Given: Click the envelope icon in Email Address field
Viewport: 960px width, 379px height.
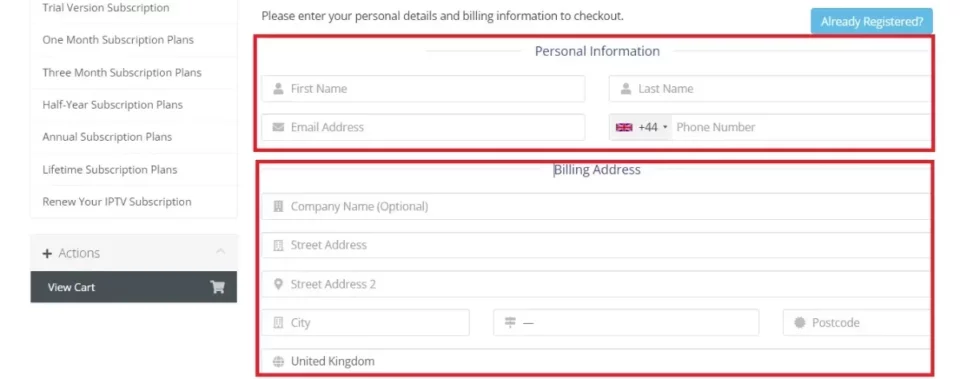Looking at the screenshot, I should (278, 127).
